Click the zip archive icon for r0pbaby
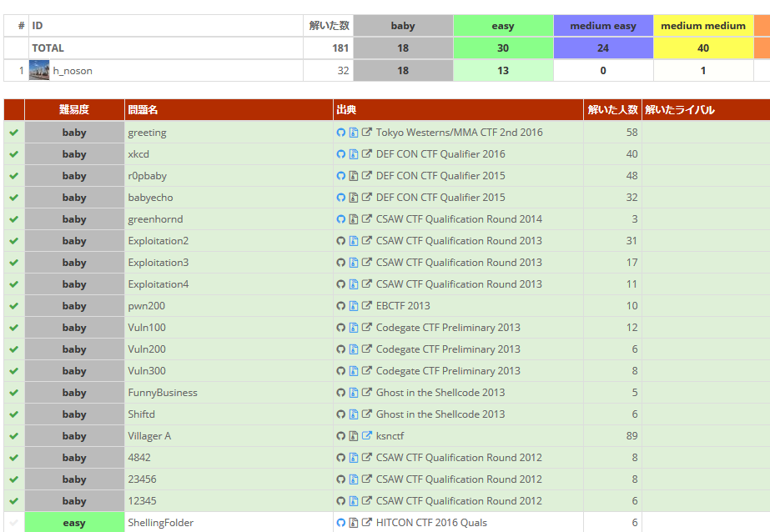 [x=354, y=176]
